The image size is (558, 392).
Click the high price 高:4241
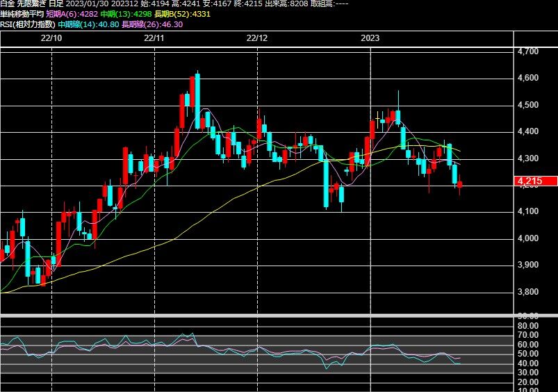point(186,4)
